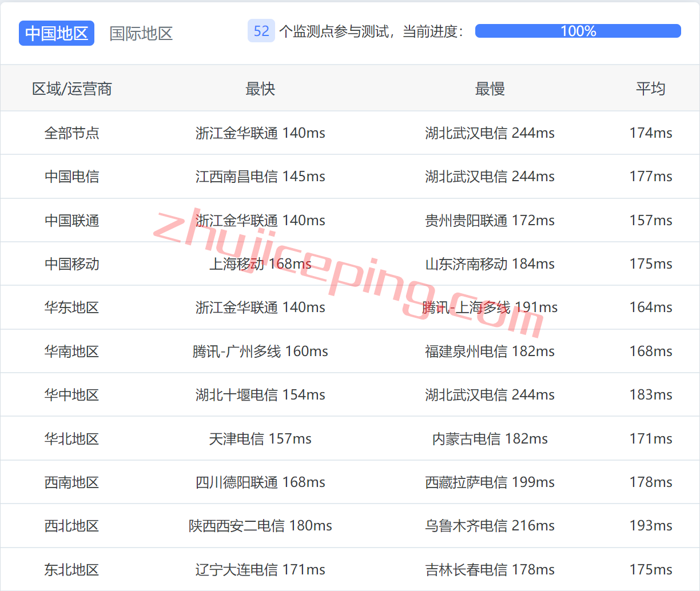Click 江西南昌电信 145ms cell

pyautogui.click(x=260, y=176)
